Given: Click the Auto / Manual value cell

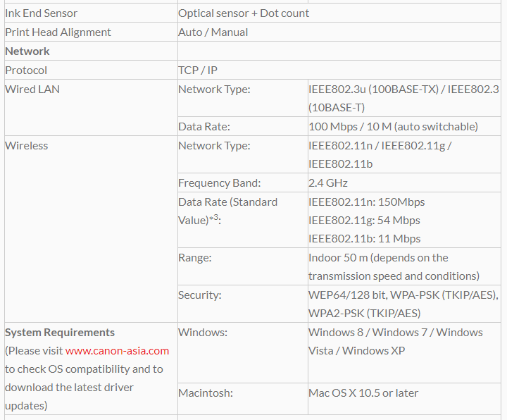Looking at the screenshot, I should [213, 32].
